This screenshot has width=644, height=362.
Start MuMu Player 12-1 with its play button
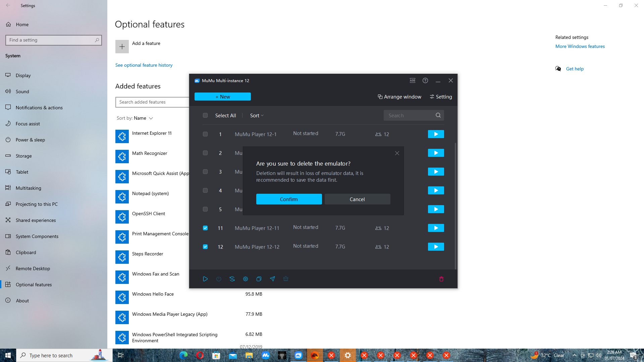click(436, 134)
